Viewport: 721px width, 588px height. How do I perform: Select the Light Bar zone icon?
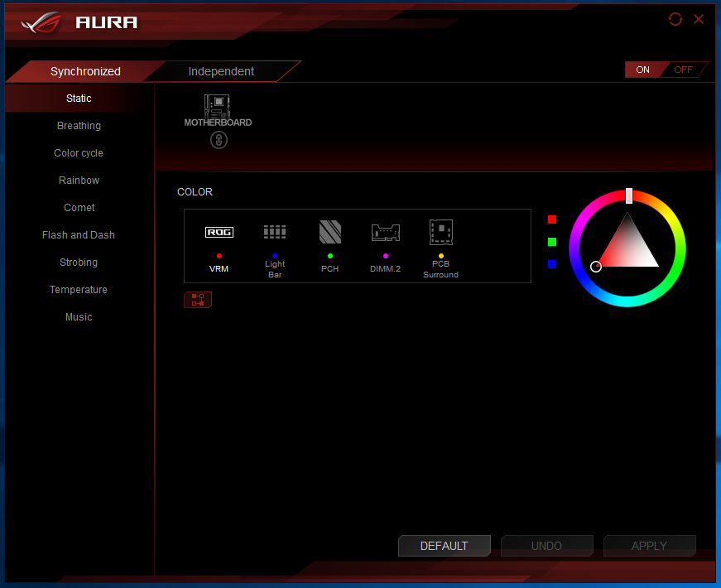pos(275,231)
